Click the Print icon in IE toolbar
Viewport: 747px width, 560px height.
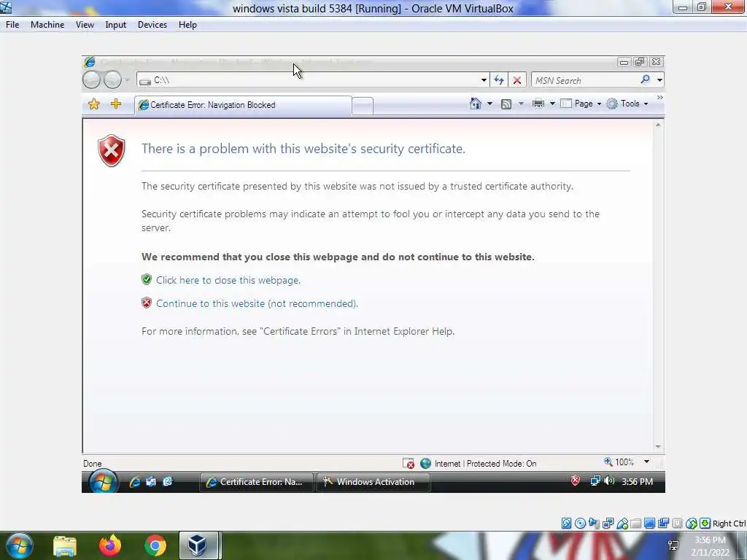tap(538, 104)
